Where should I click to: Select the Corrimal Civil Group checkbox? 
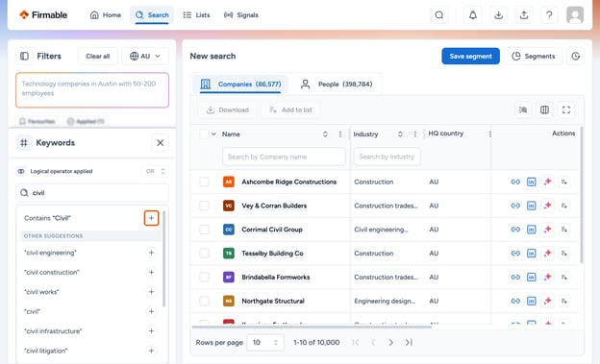pos(204,230)
